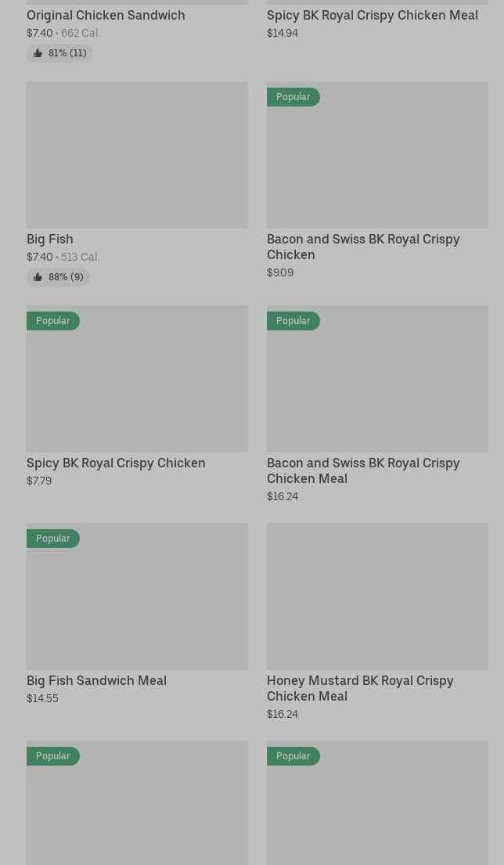Open the Original Chicken Sandwich item
Viewport: 504px width, 865px height.
point(106,15)
